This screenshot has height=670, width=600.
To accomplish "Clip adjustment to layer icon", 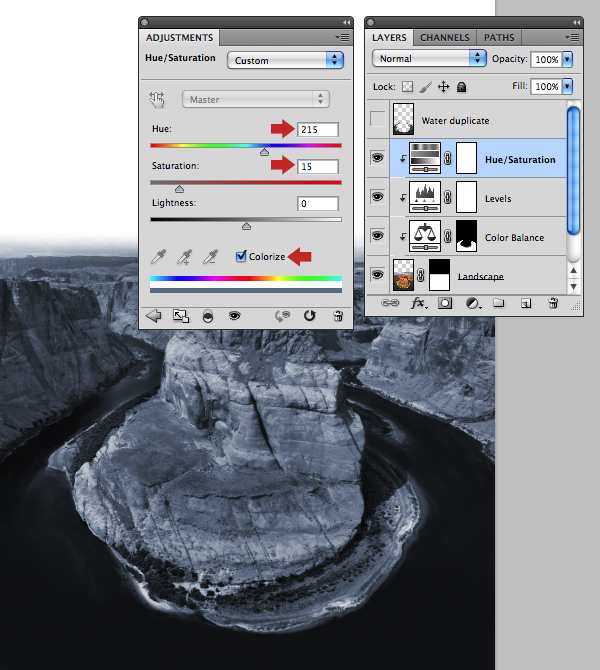I will pyautogui.click(x=208, y=317).
